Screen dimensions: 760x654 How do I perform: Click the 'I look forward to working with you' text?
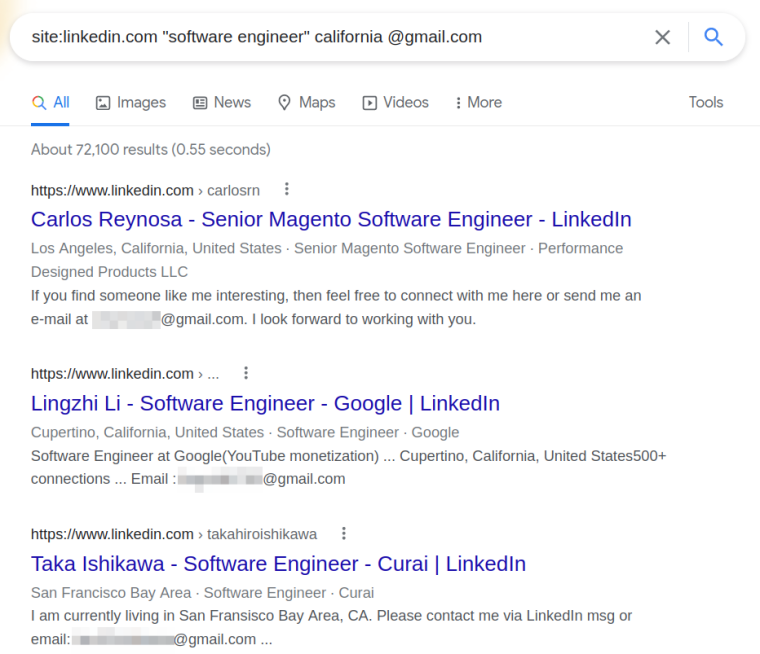click(x=364, y=319)
